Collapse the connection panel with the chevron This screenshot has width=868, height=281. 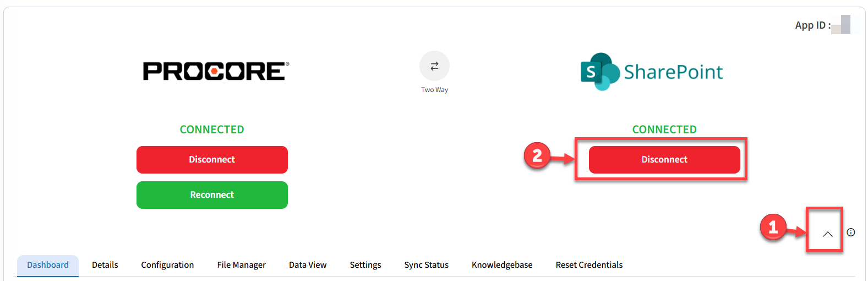[827, 234]
